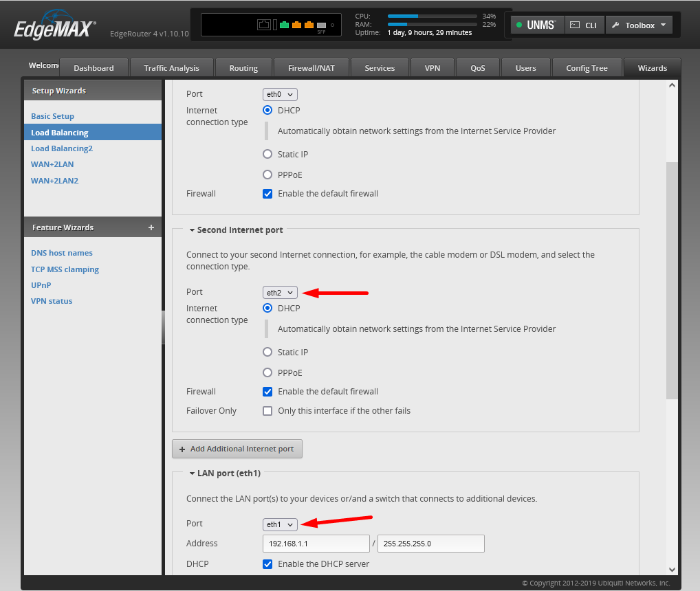Click the EdgeMAX logo
The height and width of the screenshot is (591, 700).
pos(54,28)
